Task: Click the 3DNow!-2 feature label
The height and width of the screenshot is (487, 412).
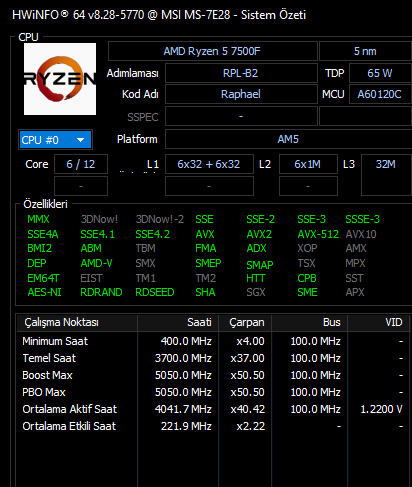Action: point(160,219)
